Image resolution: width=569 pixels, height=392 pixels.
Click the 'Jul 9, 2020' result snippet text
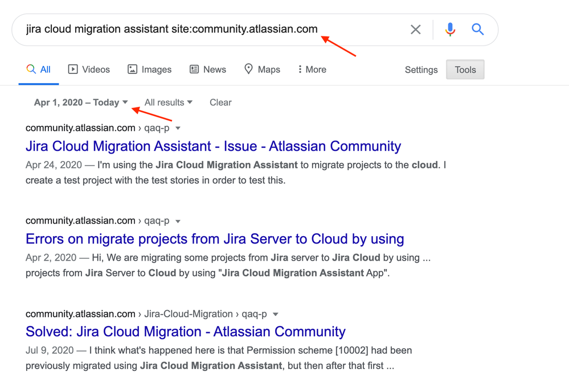click(219, 358)
